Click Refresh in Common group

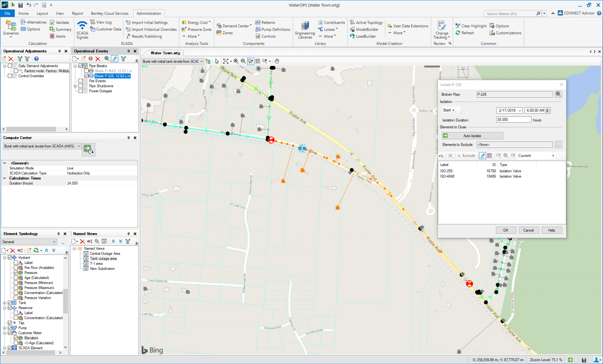[x=464, y=33]
